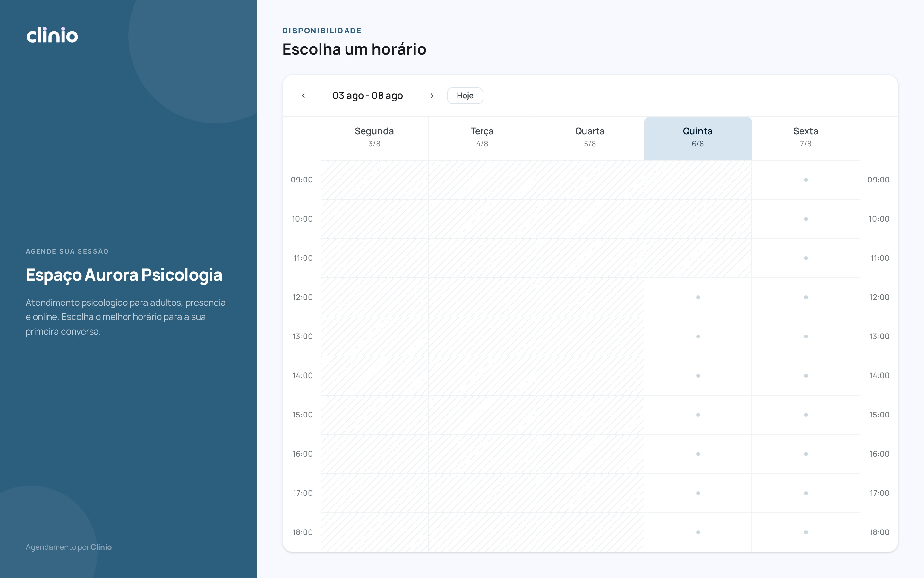Click the left 15:00 time label
Image resolution: width=924 pixels, height=578 pixels.
click(x=303, y=415)
